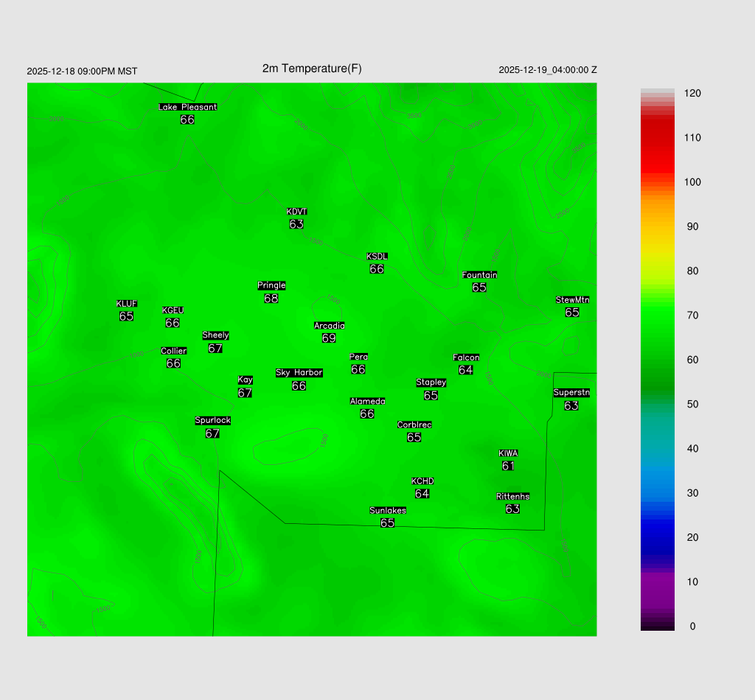Click the Corblrec station label
755x700 pixels.
point(414,425)
